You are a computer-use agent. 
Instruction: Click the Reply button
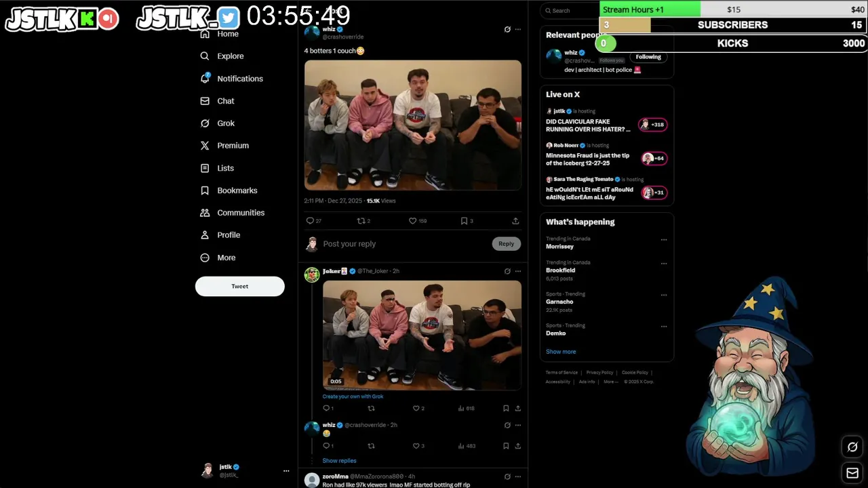pos(507,244)
